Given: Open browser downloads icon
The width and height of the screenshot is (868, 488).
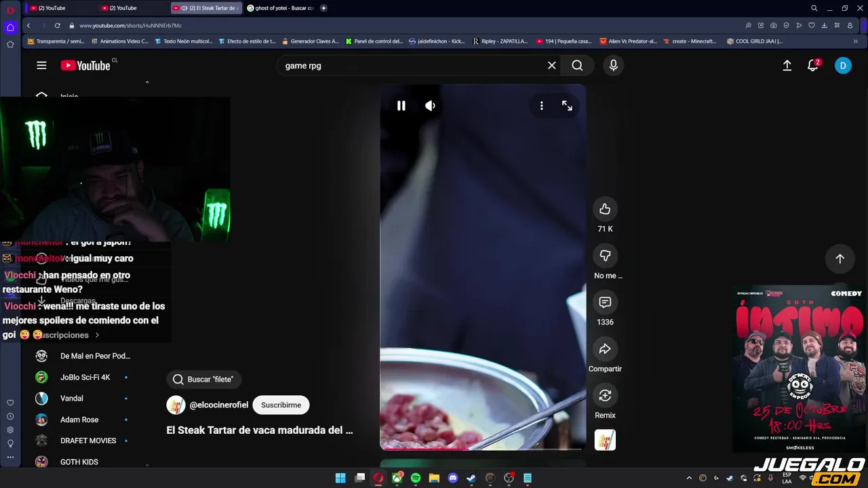Looking at the screenshot, I should (824, 25).
